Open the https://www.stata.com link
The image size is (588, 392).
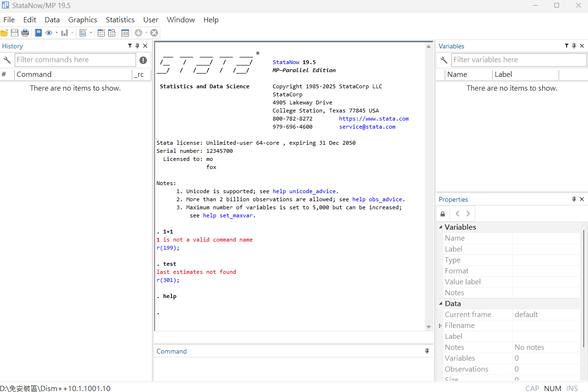[374, 119]
